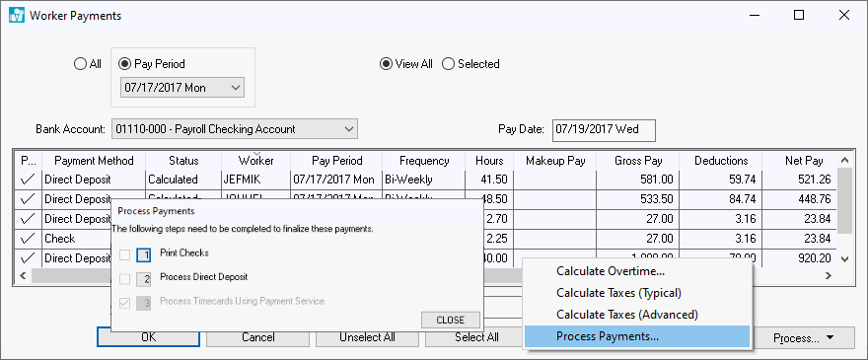The height and width of the screenshot is (360, 868).
Task: Click step 2 button for Process Direct Deposit
Action: coord(143,278)
